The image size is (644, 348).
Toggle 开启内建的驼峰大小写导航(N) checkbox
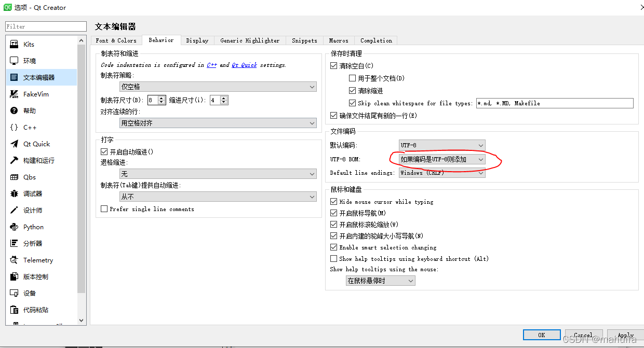(334, 236)
